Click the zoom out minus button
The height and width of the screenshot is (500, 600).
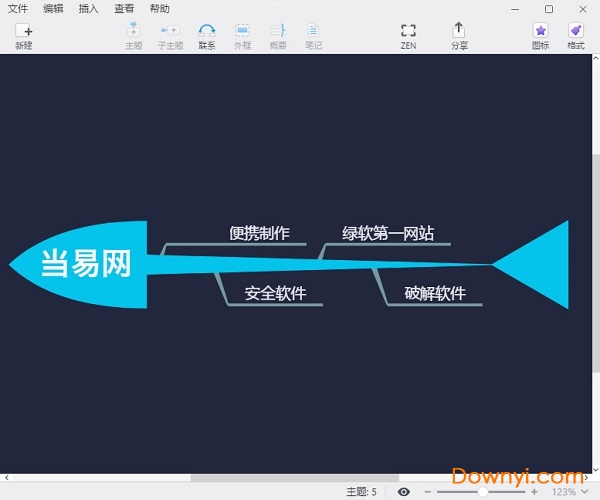tap(428, 492)
